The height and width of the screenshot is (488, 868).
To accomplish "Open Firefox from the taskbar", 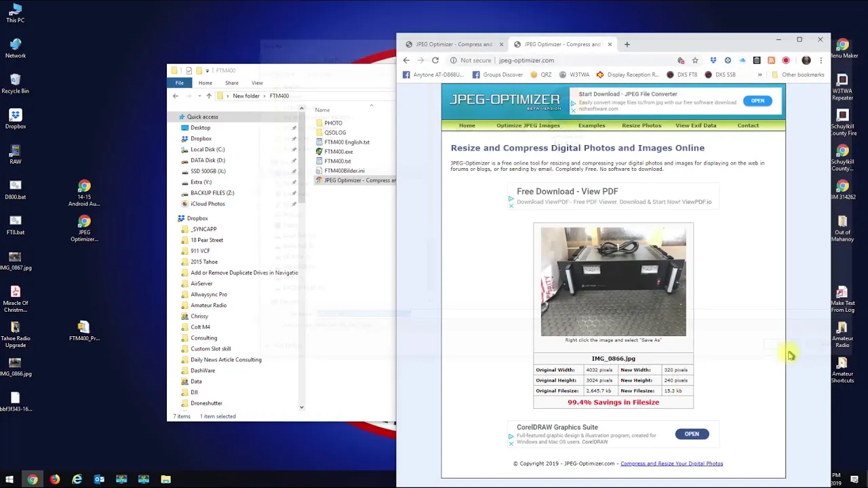I will (x=54, y=479).
